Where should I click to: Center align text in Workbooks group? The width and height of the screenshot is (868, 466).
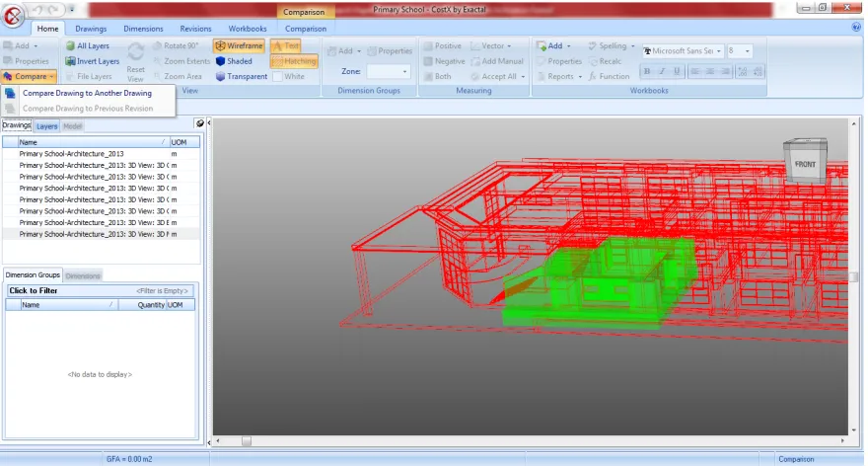click(x=709, y=71)
